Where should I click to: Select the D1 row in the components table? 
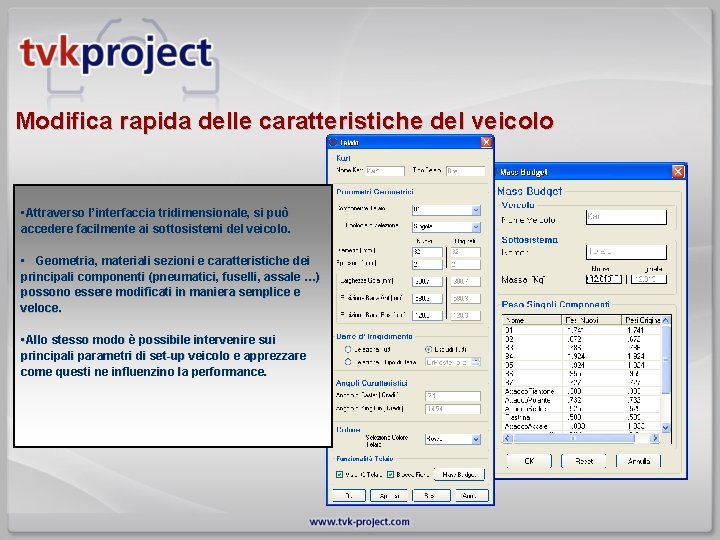pos(582,330)
